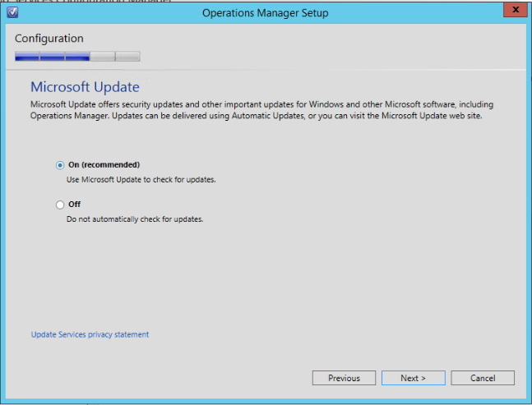532x405 pixels.
Task: Click the first filled progress bar segment
Action: (27, 57)
